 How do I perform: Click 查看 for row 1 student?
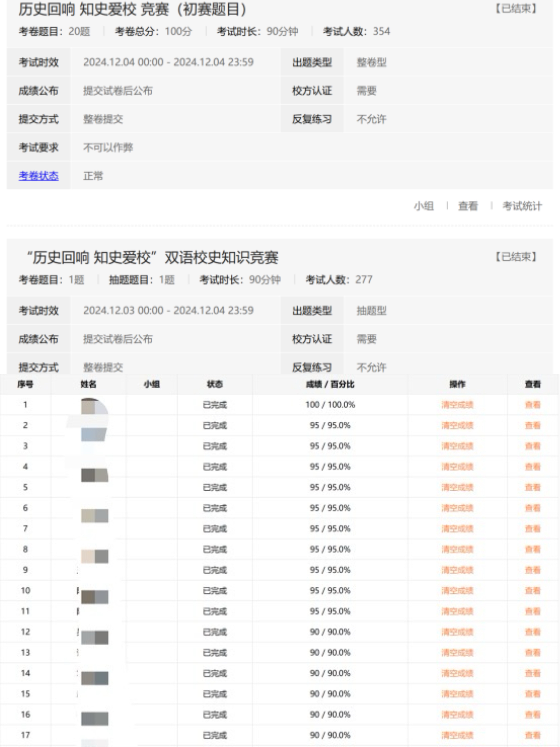(x=533, y=405)
